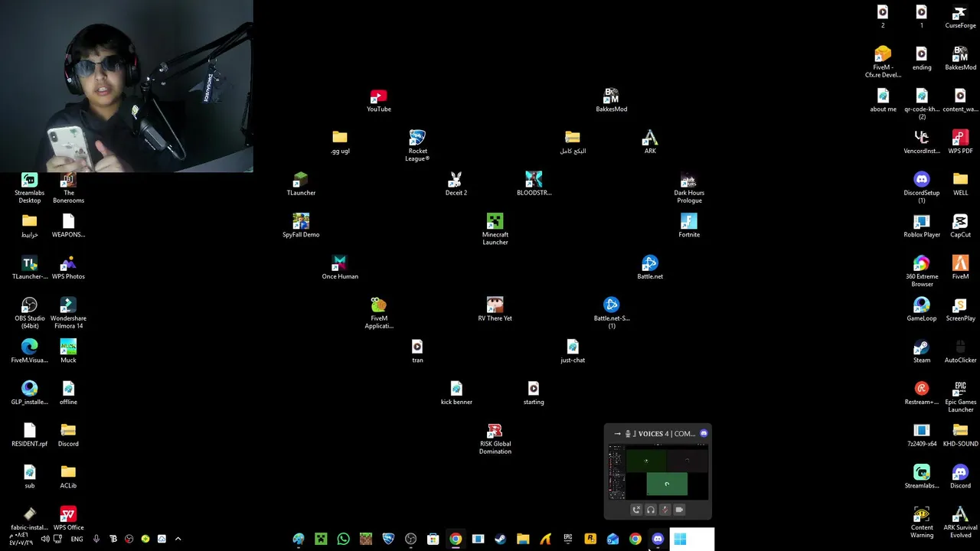The height and width of the screenshot is (551, 980).
Task: Open File Explorer from the taskbar
Action: pyautogui.click(x=523, y=539)
